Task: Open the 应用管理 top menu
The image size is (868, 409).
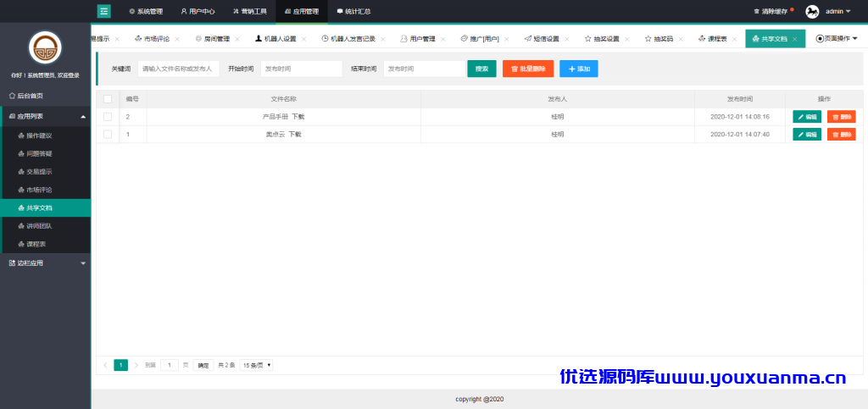Action: click(x=302, y=11)
